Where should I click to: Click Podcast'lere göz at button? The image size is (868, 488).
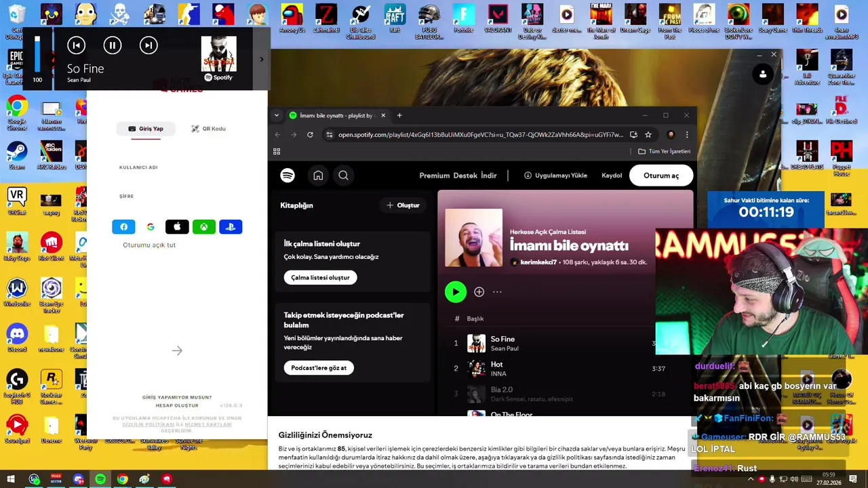pos(319,368)
